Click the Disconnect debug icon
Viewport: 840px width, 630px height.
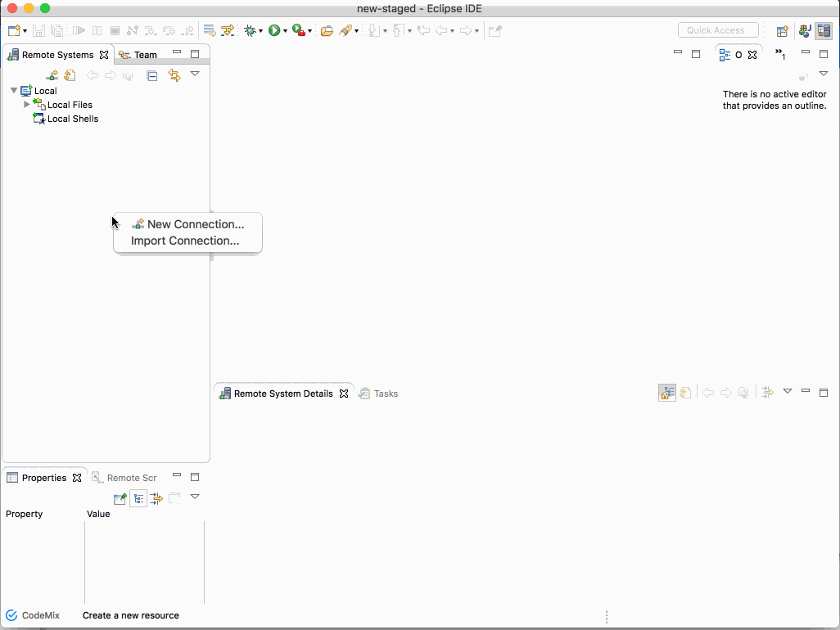coord(133,30)
